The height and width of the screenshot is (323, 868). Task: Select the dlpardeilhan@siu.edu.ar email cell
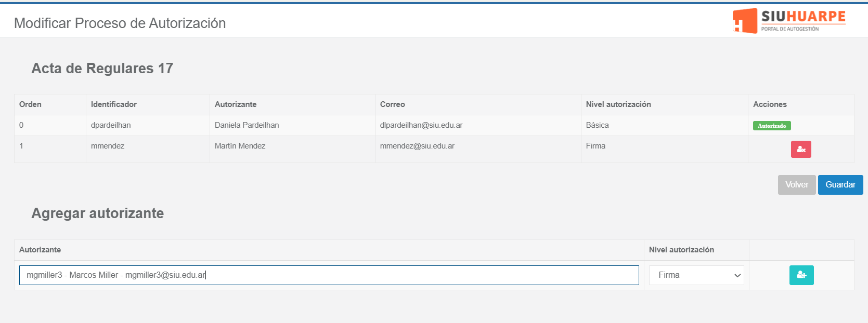point(421,125)
